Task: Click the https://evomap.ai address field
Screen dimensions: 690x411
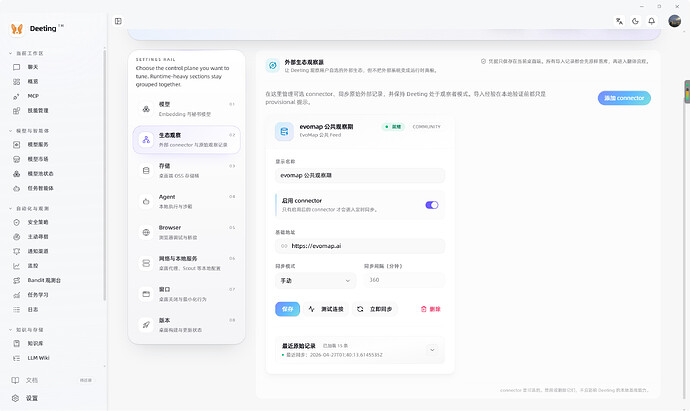Action: pyautogui.click(x=360, y=246)
